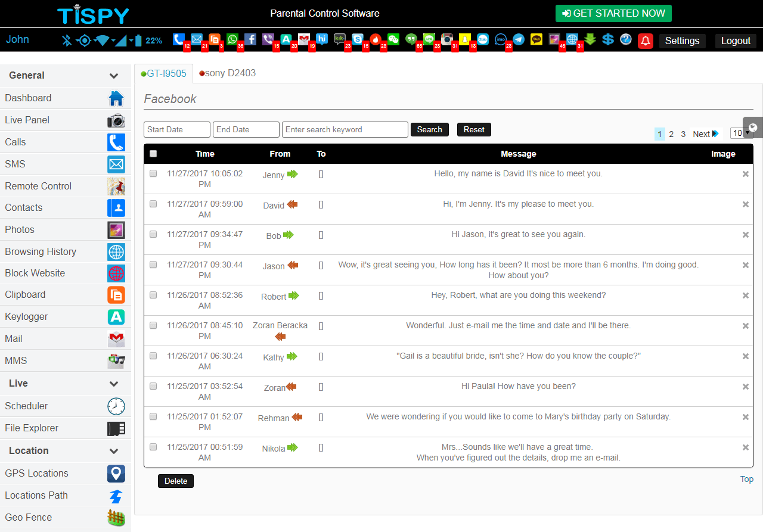The width and height of the screenshot is (763, 532).
Task: Focus the Start Date field
Action: (x=177, y=129)
